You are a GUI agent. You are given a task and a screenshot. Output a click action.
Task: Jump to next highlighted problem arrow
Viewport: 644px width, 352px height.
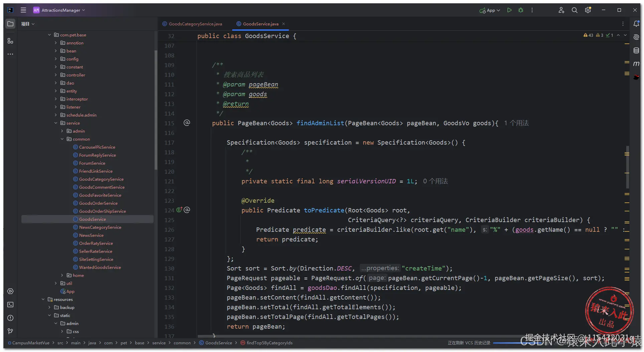[625, 35]
